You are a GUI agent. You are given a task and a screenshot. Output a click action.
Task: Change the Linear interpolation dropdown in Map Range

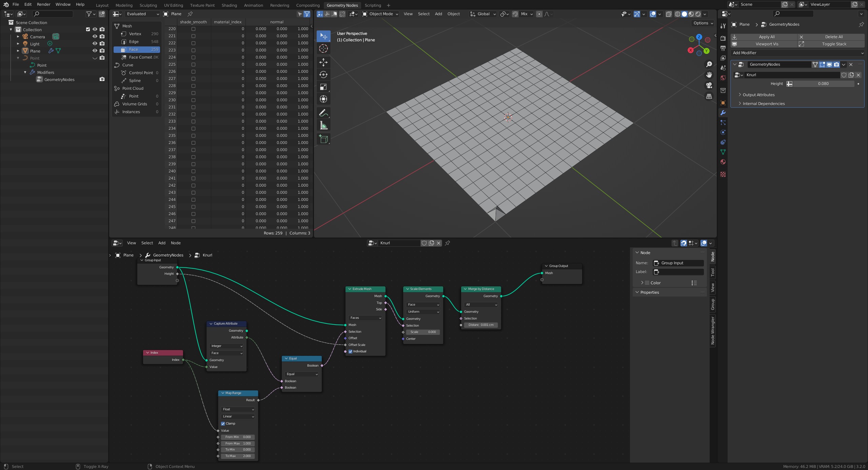(238, 416)
